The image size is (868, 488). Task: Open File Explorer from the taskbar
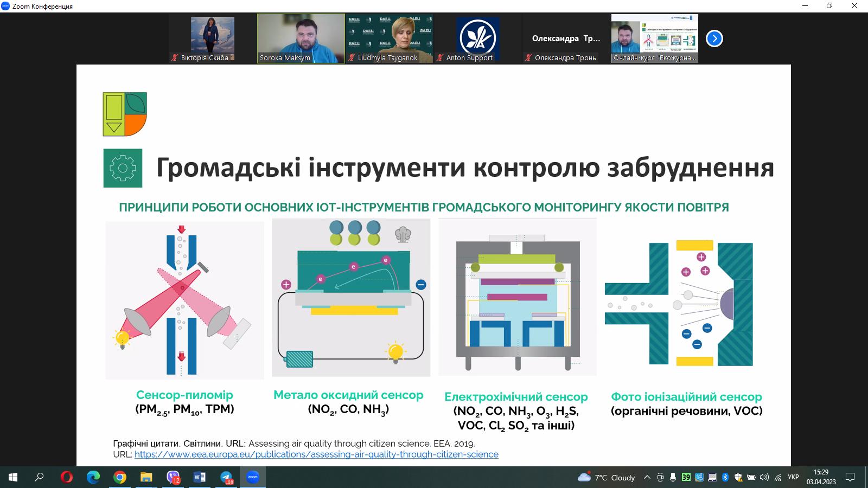146,478
